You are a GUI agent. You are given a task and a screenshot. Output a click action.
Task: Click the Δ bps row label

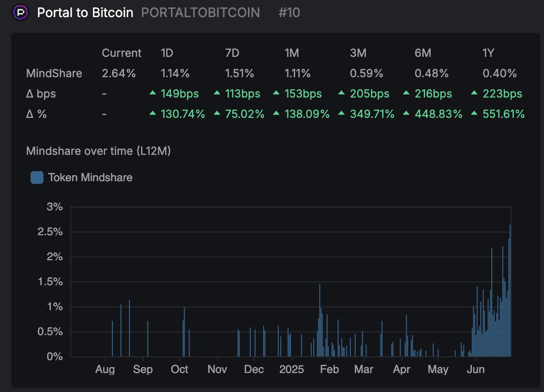[41, 93]
